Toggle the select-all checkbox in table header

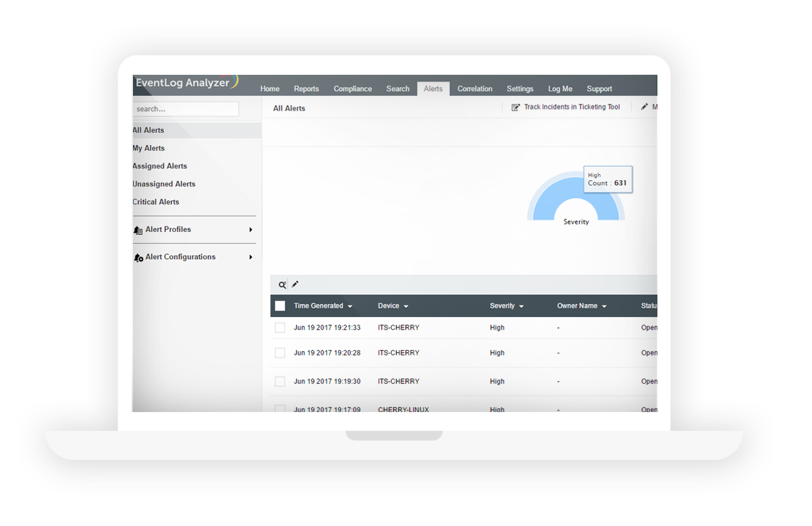[280, 306]
